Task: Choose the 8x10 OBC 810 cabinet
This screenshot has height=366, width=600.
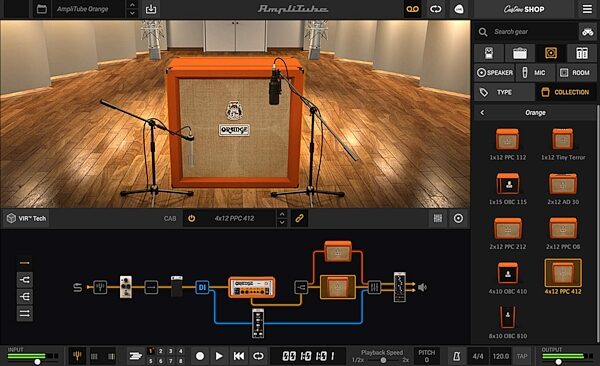Action: (x=507, y=322)
